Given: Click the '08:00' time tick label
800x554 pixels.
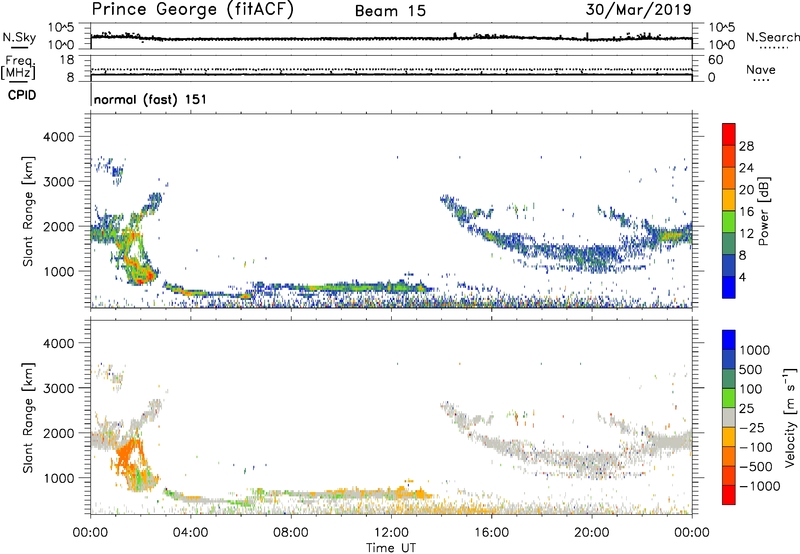Looking at the screenshot, I should tap(290, 533).
